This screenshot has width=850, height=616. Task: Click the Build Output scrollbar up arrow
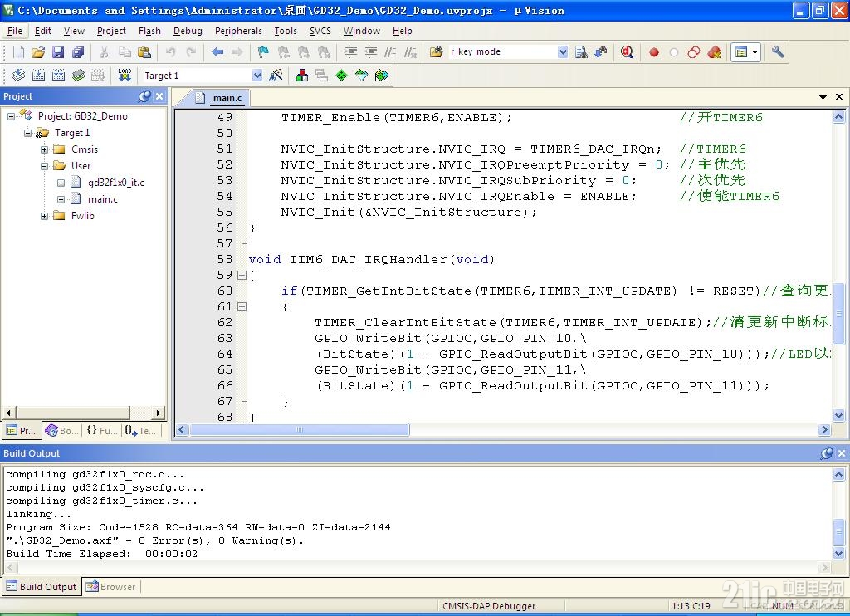(838, 475)
